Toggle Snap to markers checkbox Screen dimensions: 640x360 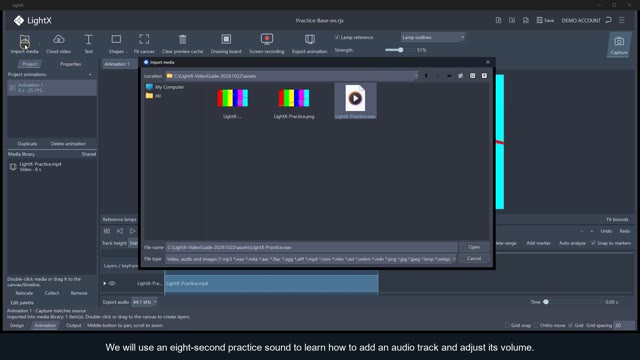coord(593,243)
